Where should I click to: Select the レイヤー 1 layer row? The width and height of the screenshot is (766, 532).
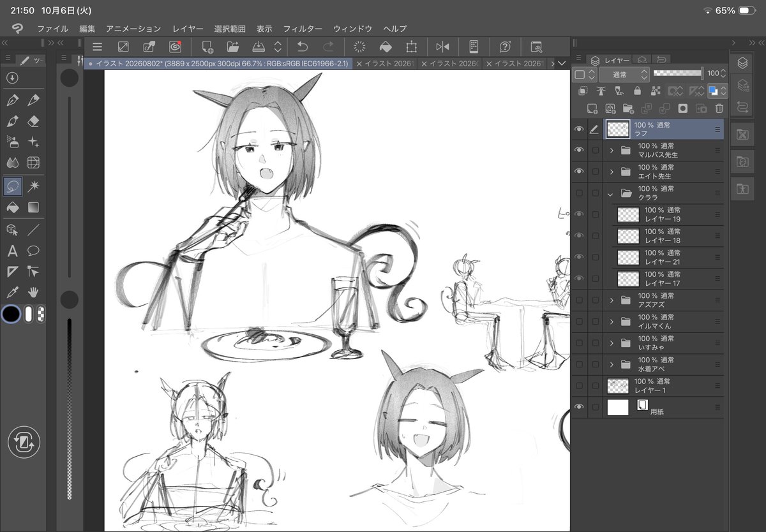664,386
